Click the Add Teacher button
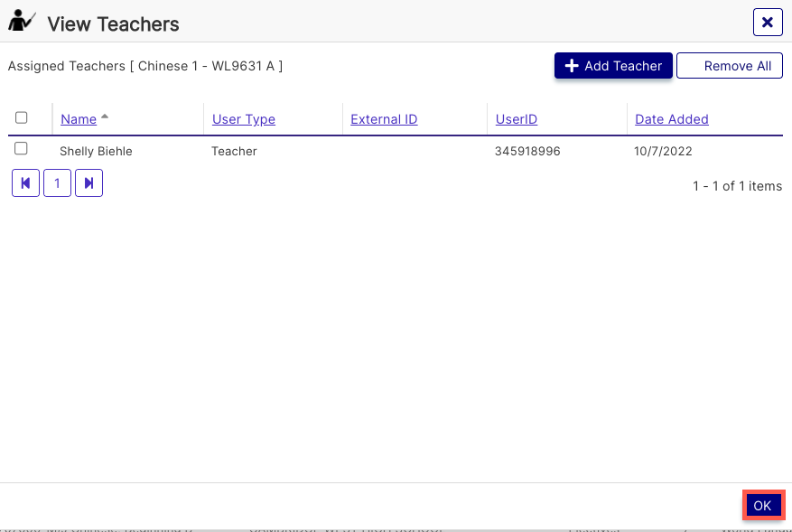The image size is (792, 532). pyautogui.click(x=613, y=66)
